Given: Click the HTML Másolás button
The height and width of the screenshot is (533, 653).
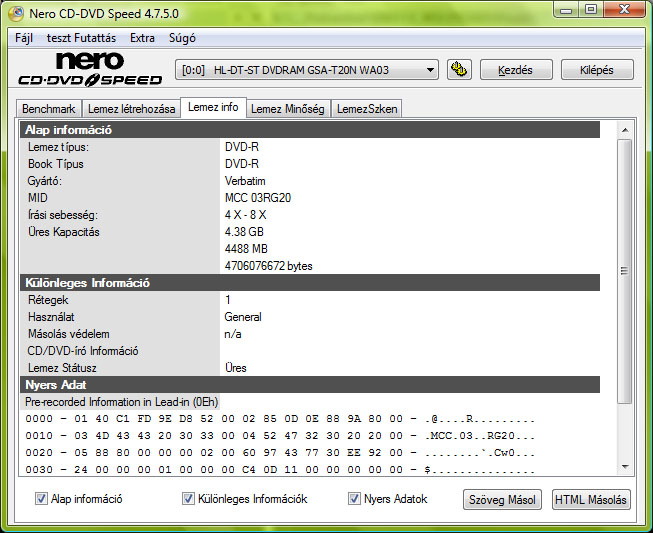Looking at the screenshot, I should 591,499.
